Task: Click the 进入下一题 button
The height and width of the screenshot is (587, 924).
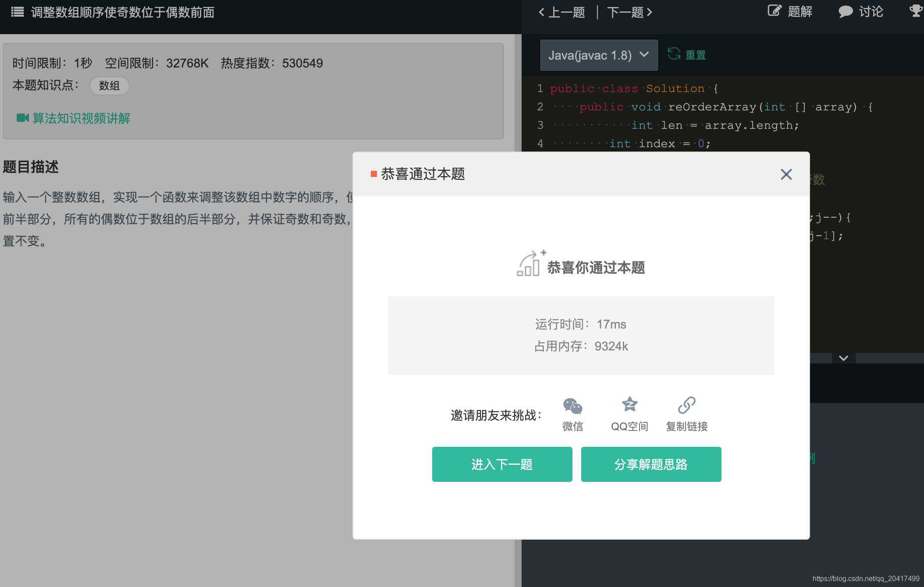Action: point(502,464)
